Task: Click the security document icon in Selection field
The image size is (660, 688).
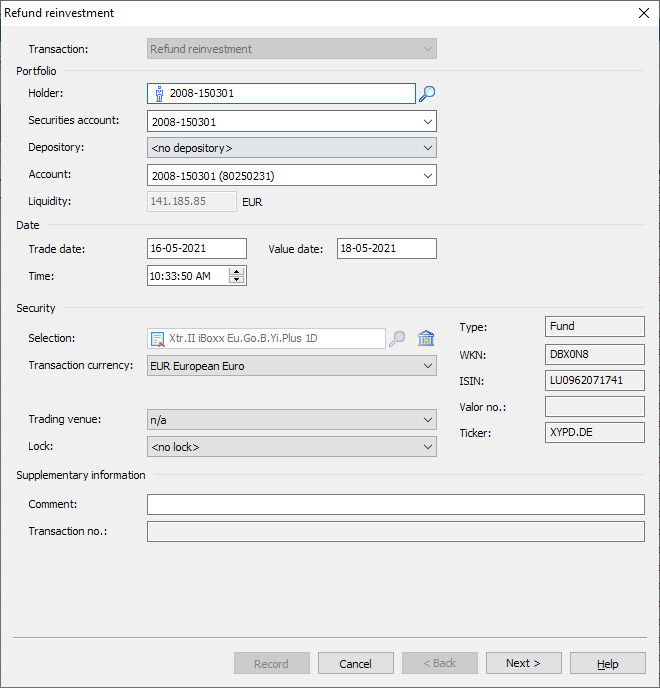Action: pos(158,339)
